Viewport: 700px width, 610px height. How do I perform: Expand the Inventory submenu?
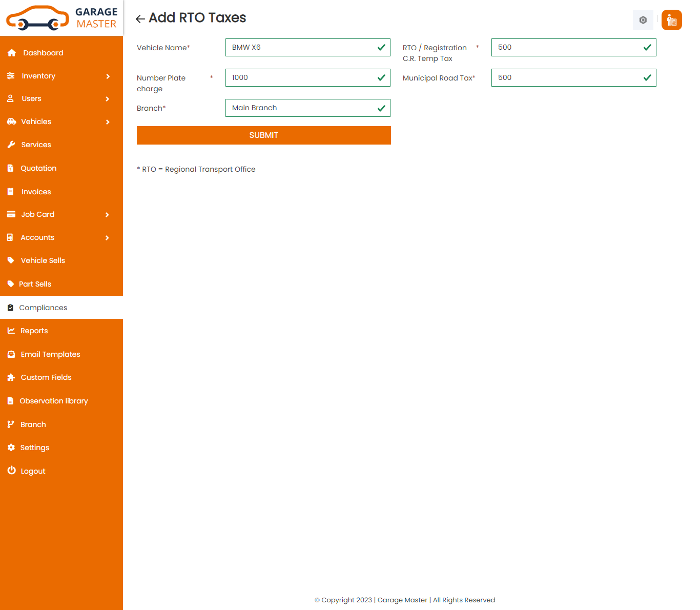click(108, 76)
